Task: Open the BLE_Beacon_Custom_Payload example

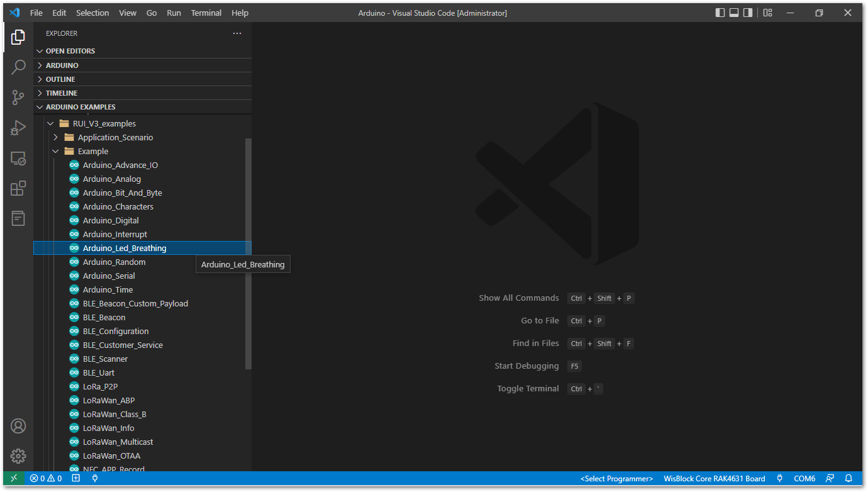Action: click(x=142, y=304)
